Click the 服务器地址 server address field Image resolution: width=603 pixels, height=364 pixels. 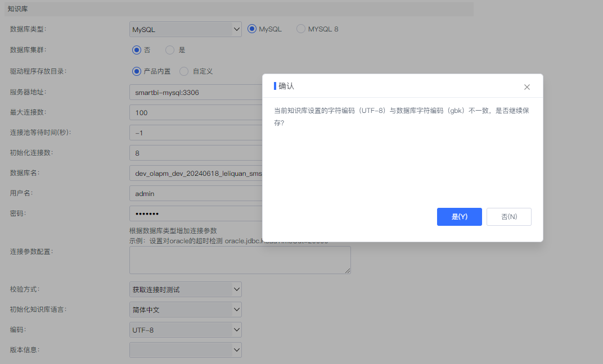pyautogui.click(x=197, y=92)
